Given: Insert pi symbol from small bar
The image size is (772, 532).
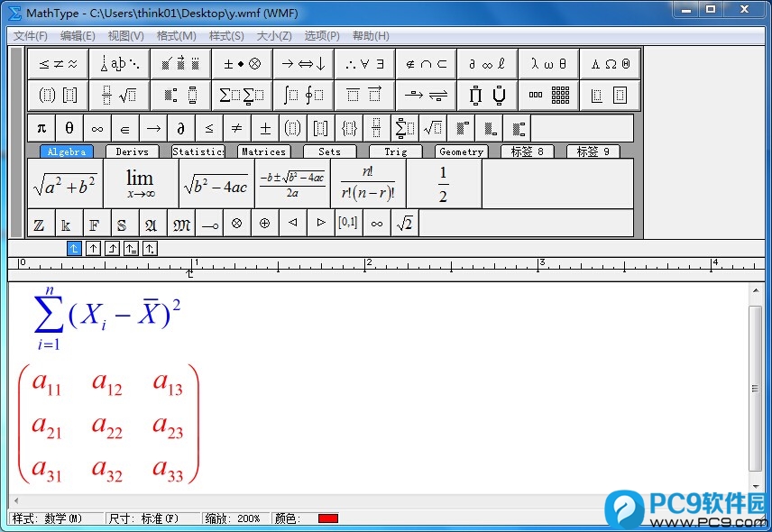Looking at the screenshot, I should point(41,128).
